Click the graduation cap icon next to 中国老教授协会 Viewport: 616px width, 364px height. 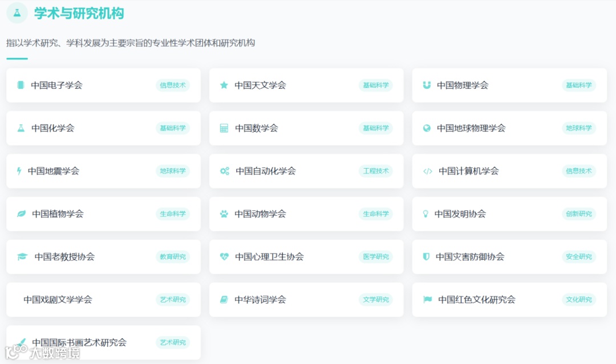[x=22, y=256]
